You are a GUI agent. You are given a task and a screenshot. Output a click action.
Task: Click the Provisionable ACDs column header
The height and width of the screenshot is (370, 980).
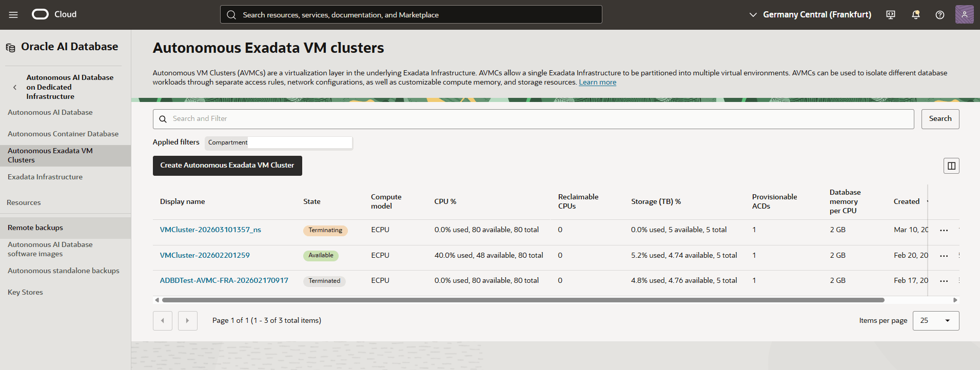click(775, 201)
